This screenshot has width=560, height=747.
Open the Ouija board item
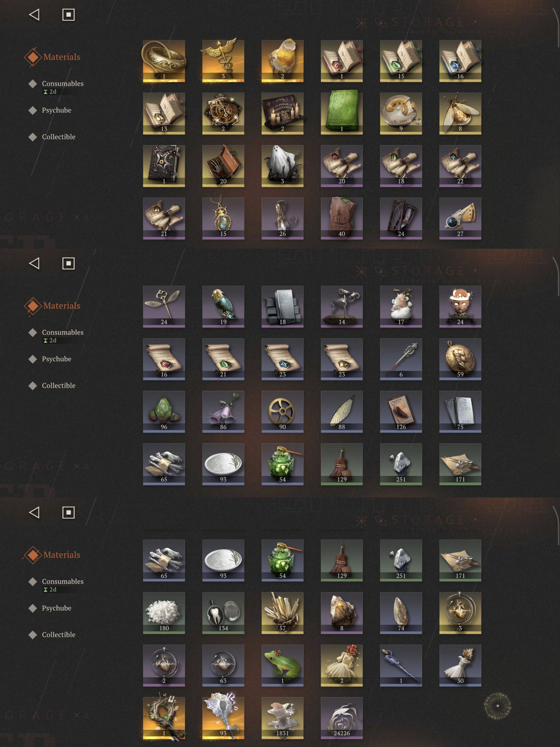[283, 113]
